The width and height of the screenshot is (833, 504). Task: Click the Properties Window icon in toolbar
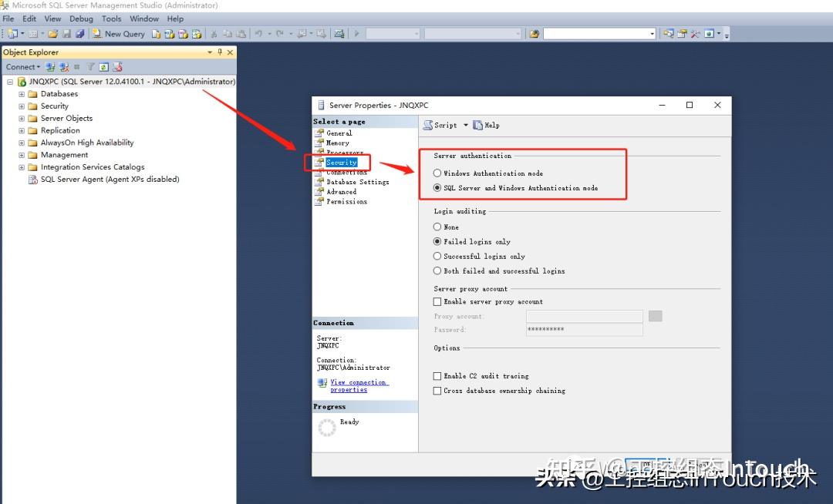pos(682,34)
